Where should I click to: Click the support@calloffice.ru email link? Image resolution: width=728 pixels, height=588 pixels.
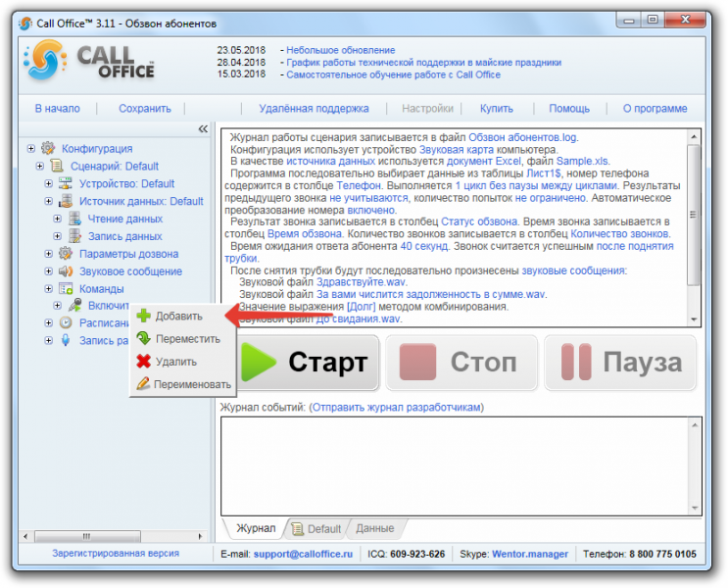point(303,554)
